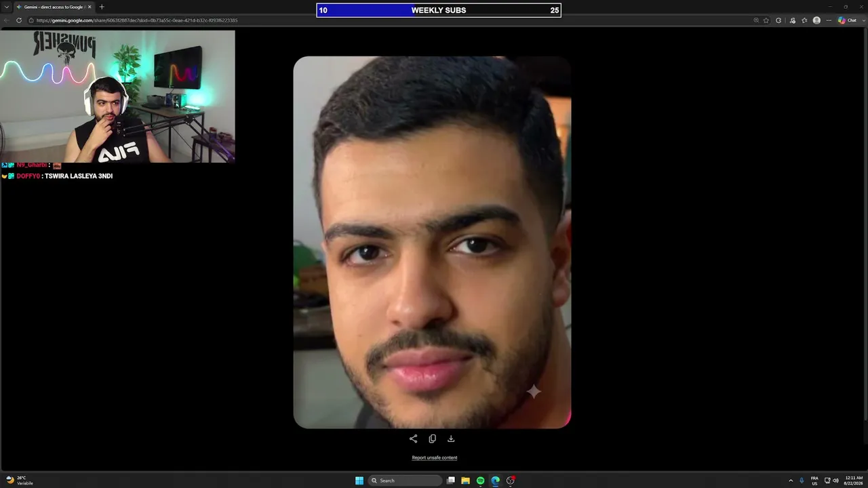Viewport: 868px width, 488px height.
Task: Open the generated portrait image
Action: [x=432, y=242]
